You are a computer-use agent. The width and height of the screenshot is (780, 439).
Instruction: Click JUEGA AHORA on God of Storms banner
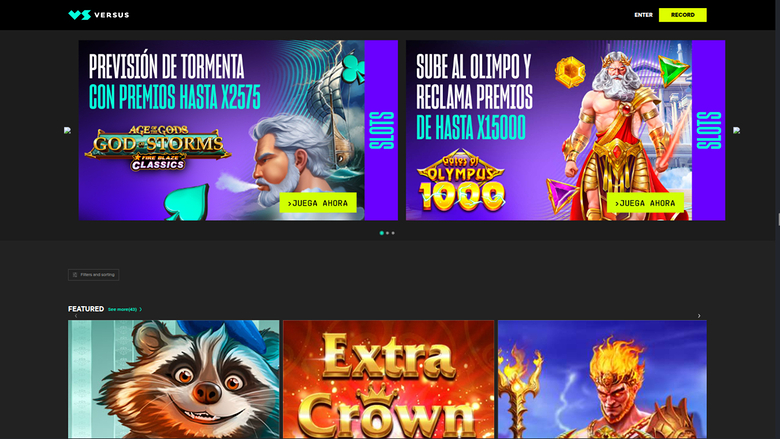(318, 203)
